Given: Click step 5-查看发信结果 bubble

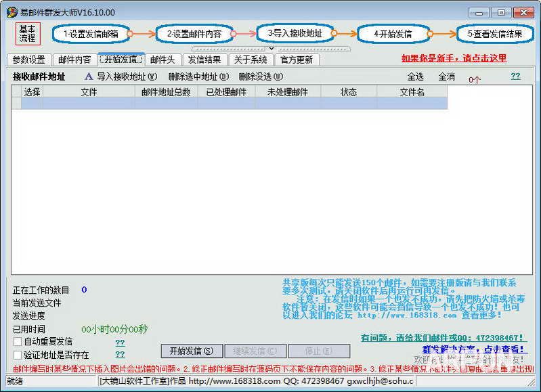Looking at the screenshot, I should (x=495, y=34).
